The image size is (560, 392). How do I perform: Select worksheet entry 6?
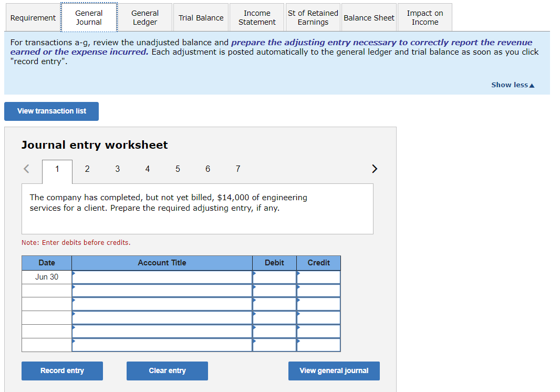pyautogui.click(x=208, y=169)
